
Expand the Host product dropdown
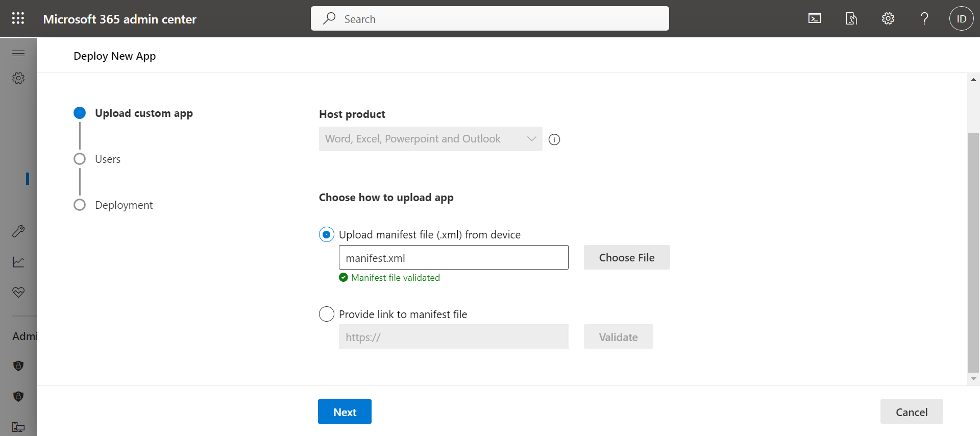(430, 139)
